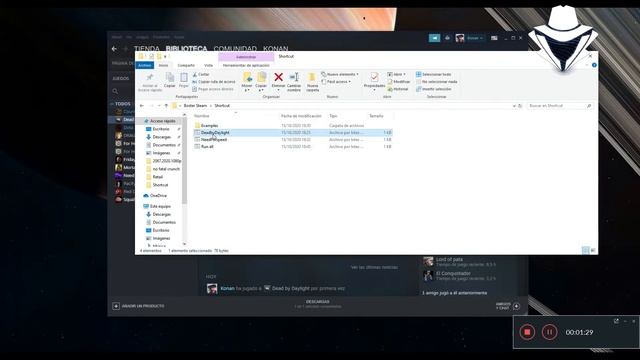
Task: Open pinned Escritorio under Acceso rápido
Action: (161, 129)
